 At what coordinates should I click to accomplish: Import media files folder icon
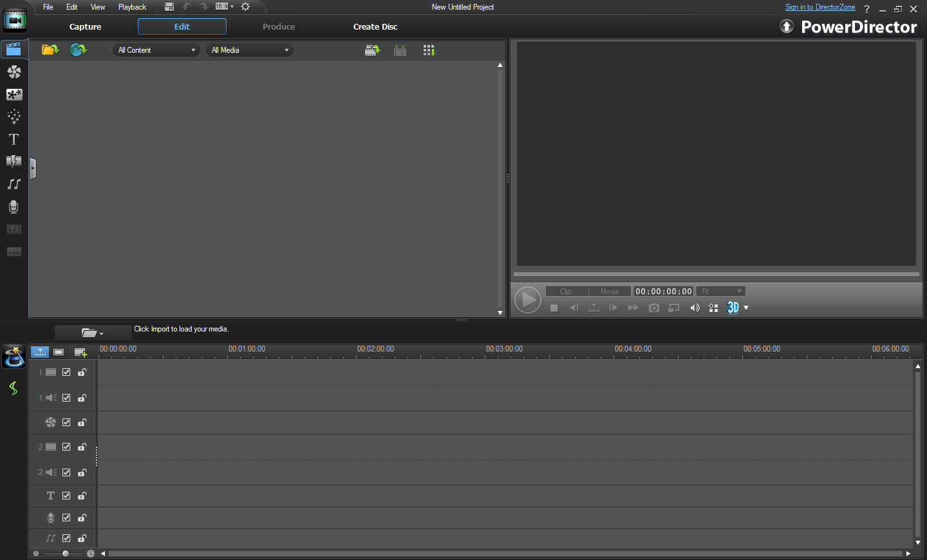pyautogui.click(x=50, y=50)
